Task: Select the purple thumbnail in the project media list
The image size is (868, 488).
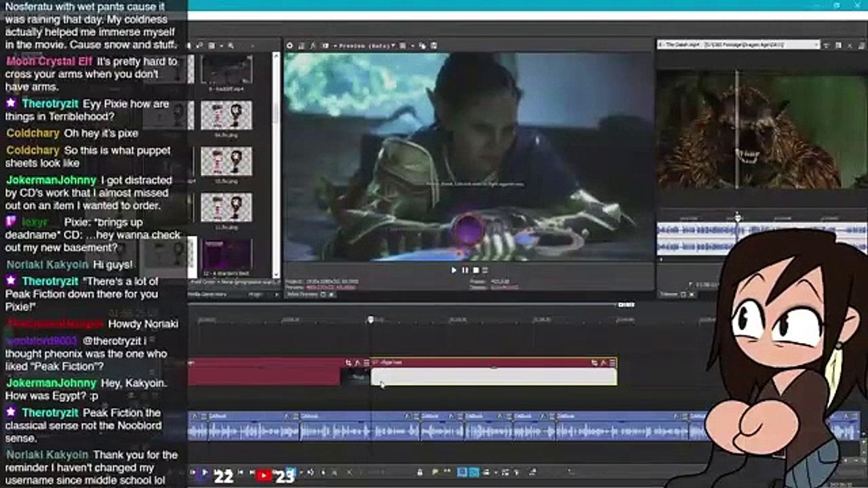Action: tap(226, 256)
